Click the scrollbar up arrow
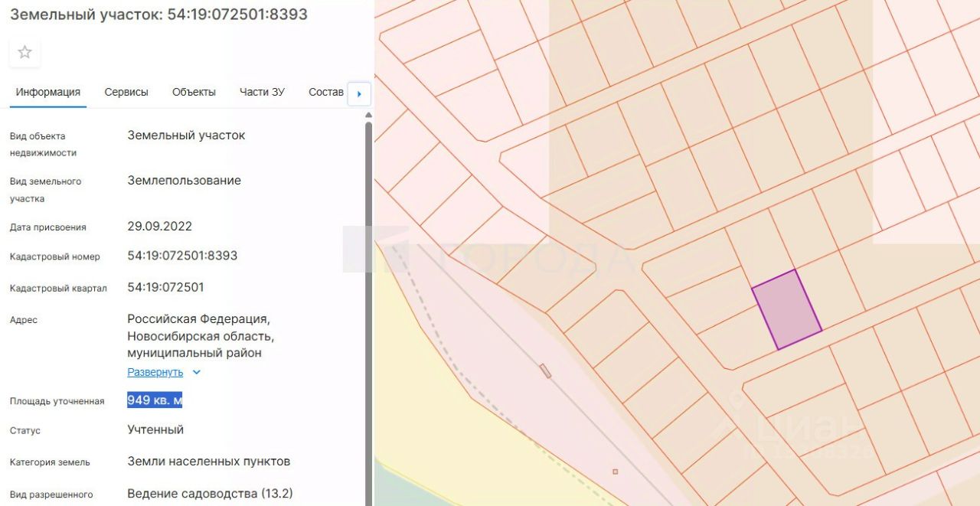The image size is (980, 506). coord(368,115)
